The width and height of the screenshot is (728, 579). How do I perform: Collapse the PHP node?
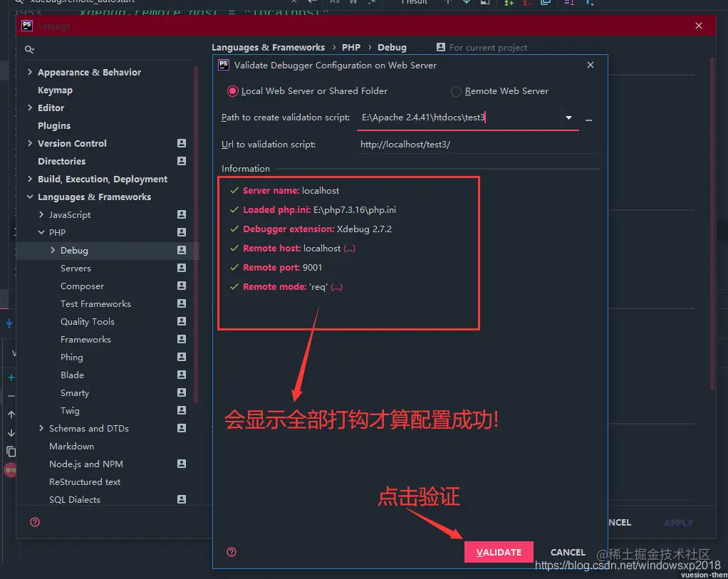[x=41, y=232]
